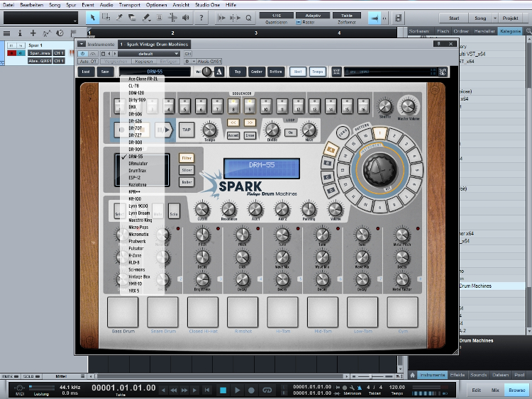Toggle record arm on Spur 1
Viewport: 532px width, 399px height.
pos(12,53)
